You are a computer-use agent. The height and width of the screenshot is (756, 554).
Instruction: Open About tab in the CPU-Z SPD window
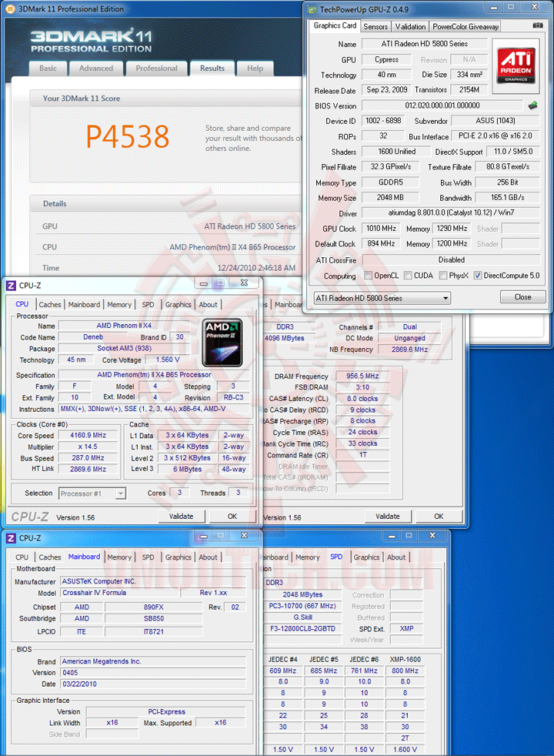coord(396,557)
